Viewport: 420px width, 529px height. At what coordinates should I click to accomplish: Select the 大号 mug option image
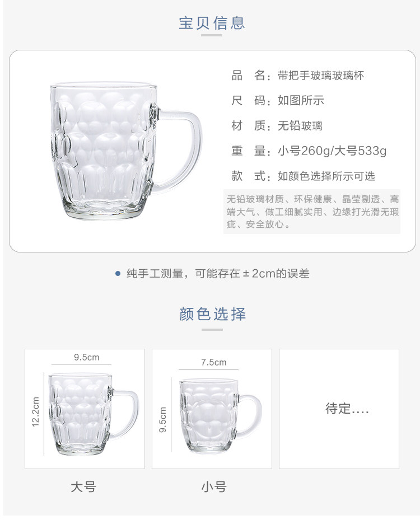tap(85, 409)
